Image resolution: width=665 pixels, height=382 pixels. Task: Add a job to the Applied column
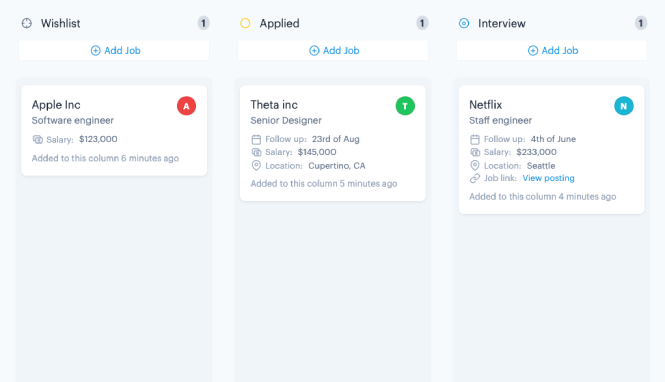pos(333,50)
